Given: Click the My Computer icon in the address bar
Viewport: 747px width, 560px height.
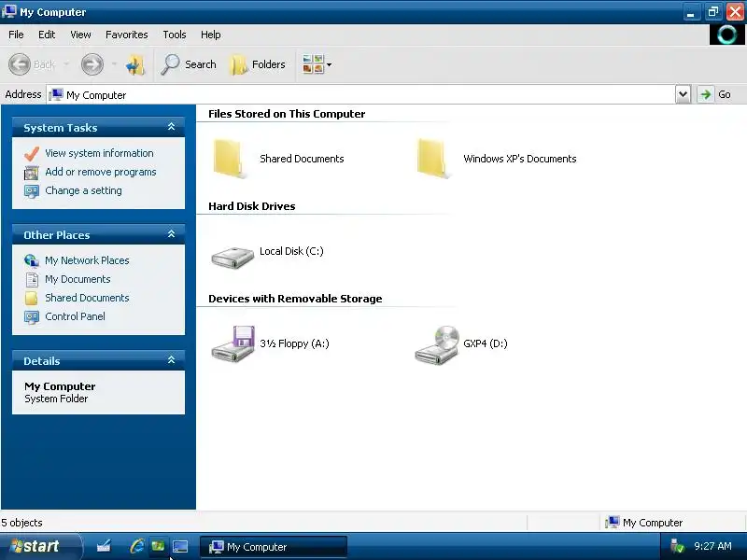Looking at the screenshot, I should [56, 94].
